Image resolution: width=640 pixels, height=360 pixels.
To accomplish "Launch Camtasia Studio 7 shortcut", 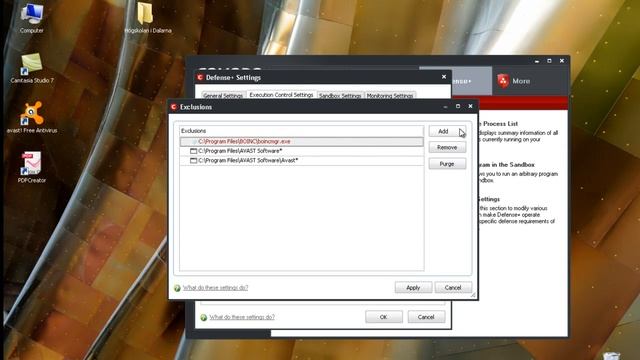I will [32, 67].
